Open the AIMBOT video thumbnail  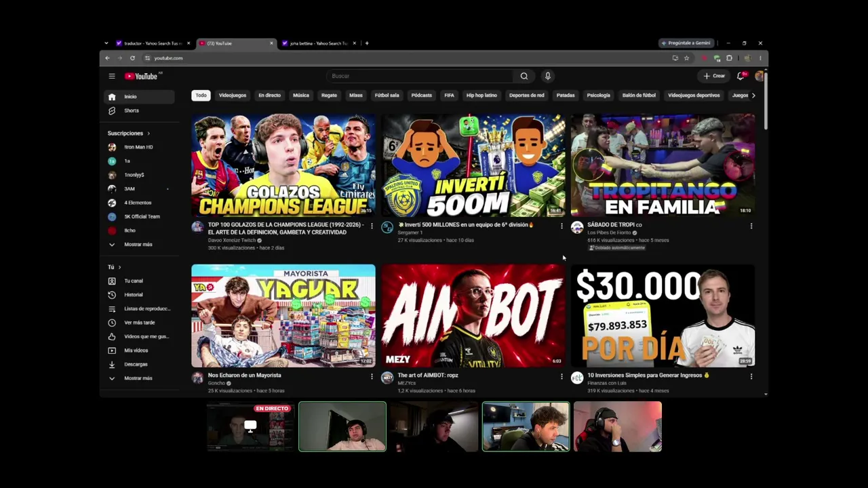pos(473,316)
